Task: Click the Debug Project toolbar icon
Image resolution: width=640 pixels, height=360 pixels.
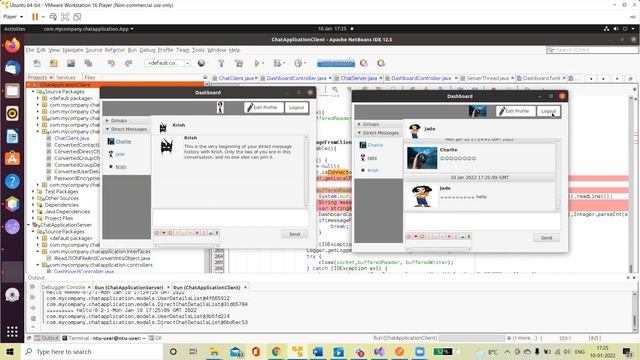Action: (278, 63)
